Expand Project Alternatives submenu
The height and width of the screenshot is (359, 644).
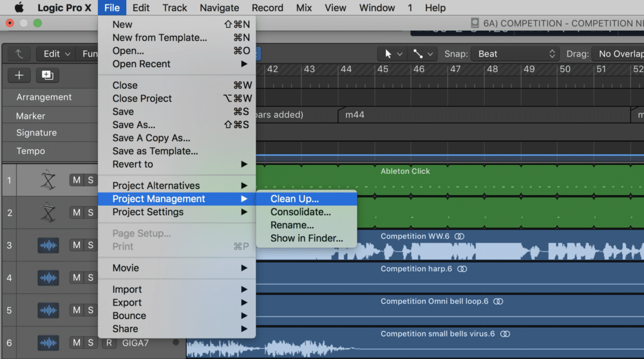176,185
